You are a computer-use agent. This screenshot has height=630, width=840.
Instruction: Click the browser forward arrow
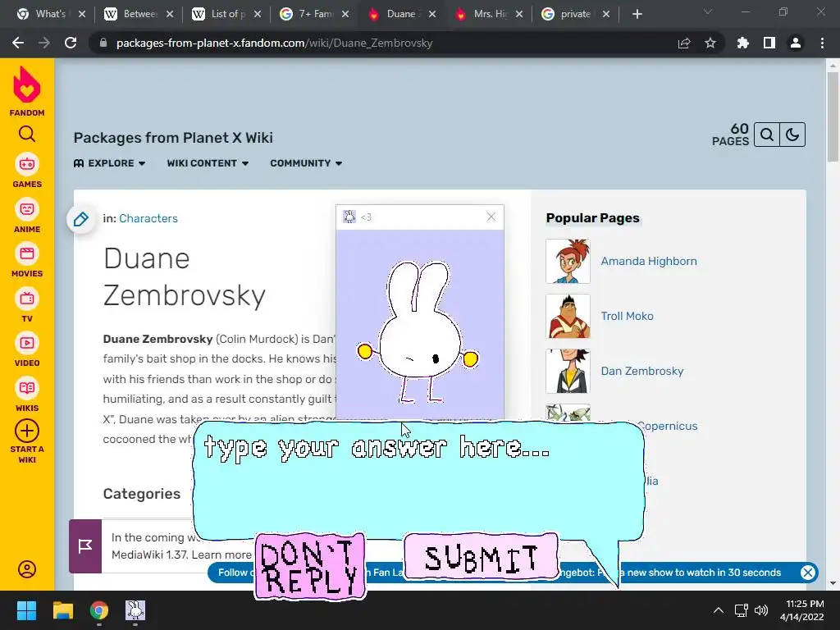[44, 43]
